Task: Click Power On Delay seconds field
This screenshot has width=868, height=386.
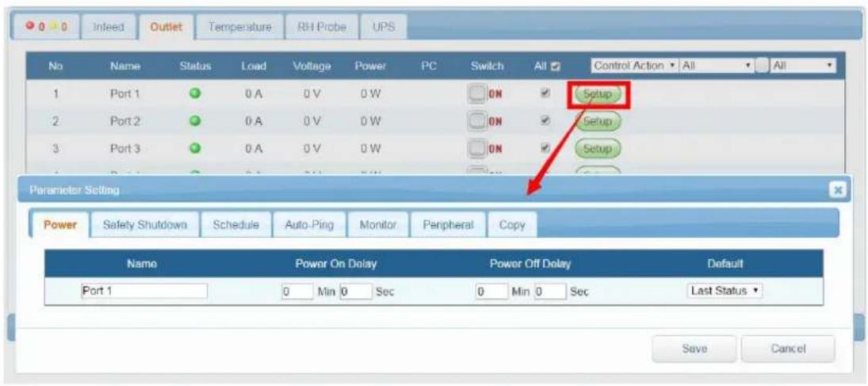Action: (355, 292)
